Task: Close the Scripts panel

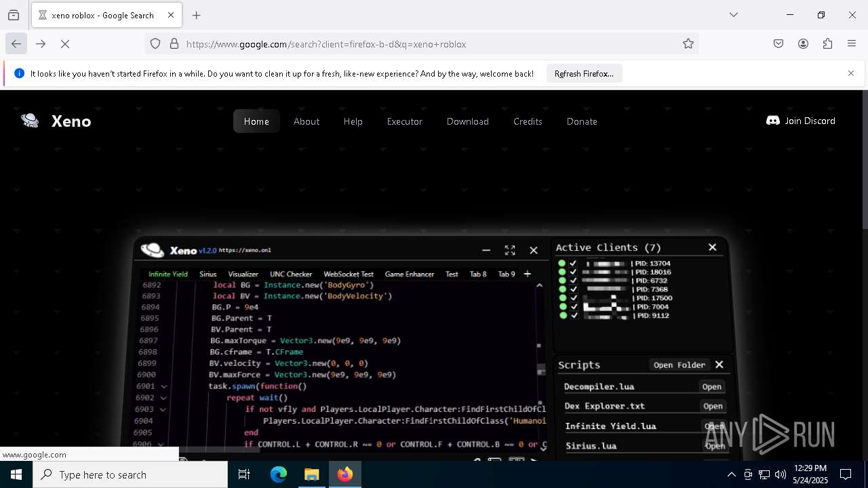Action: [x=719, y=365]
